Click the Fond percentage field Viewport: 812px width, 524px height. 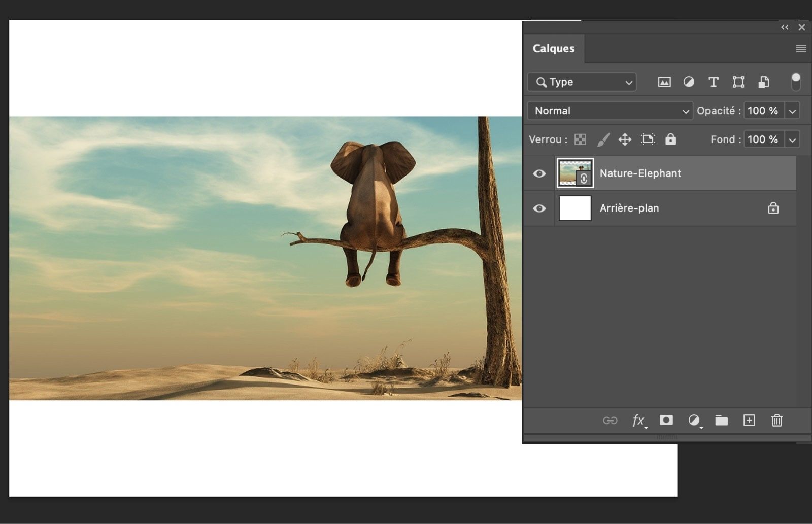[763, 139]
